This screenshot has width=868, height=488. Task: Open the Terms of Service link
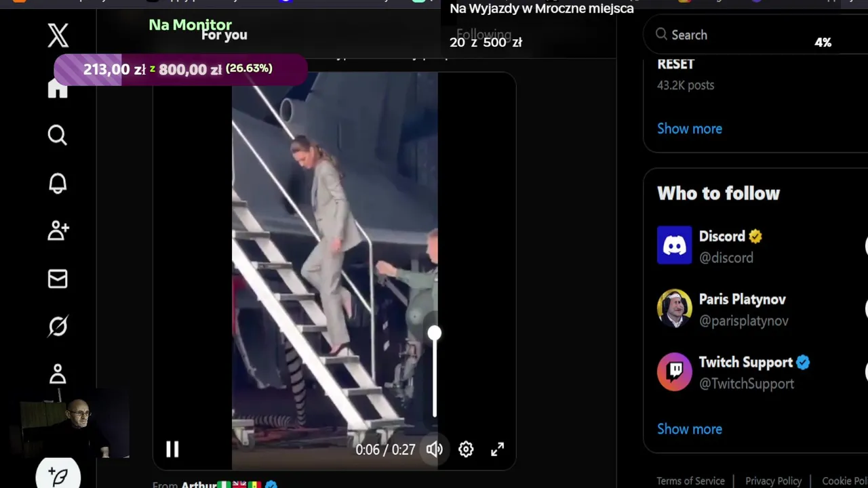pos(690,481)
